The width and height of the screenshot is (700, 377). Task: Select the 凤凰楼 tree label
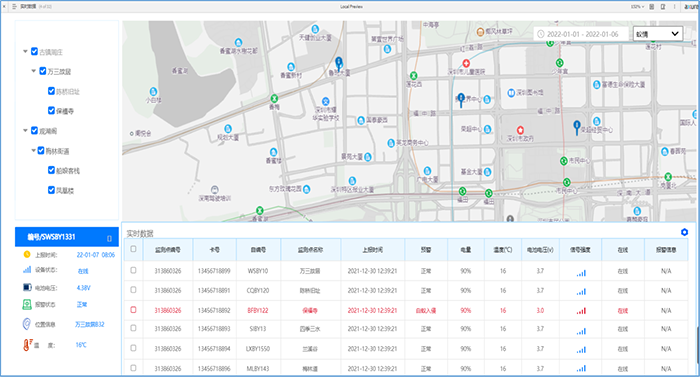65,191
